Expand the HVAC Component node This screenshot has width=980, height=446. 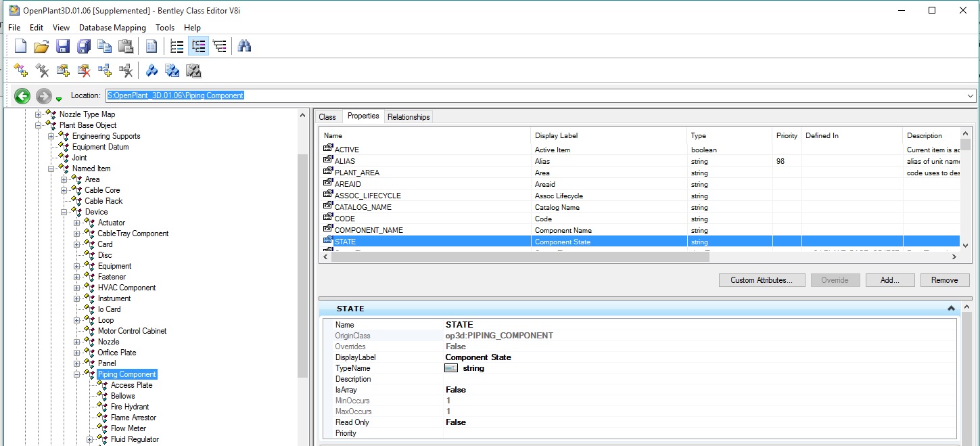(77, 288)
